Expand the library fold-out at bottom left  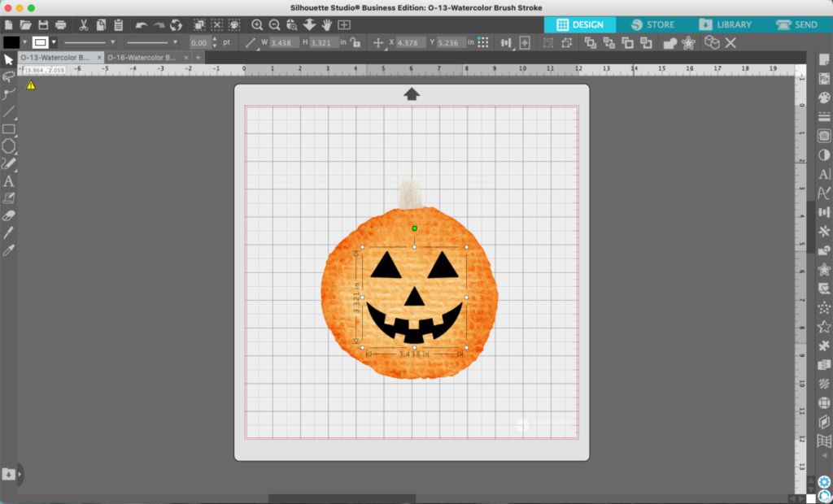coord(20,474)
